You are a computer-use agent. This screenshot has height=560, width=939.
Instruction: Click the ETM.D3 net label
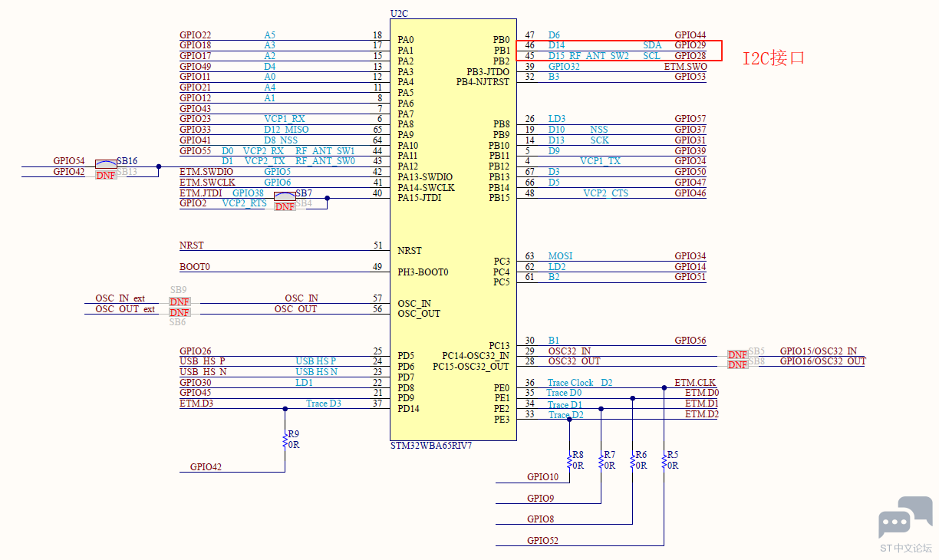196,404
